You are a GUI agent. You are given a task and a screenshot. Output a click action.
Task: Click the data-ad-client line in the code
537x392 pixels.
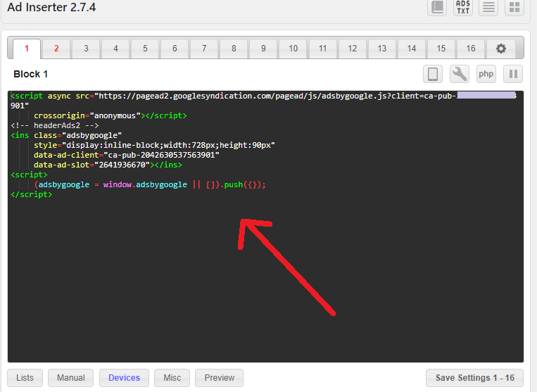point(127,155)
